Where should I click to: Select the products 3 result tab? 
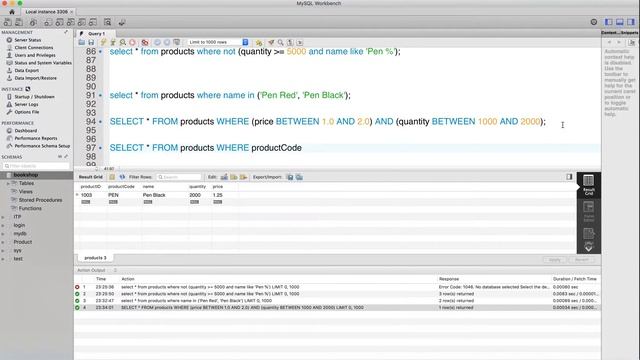95,258
